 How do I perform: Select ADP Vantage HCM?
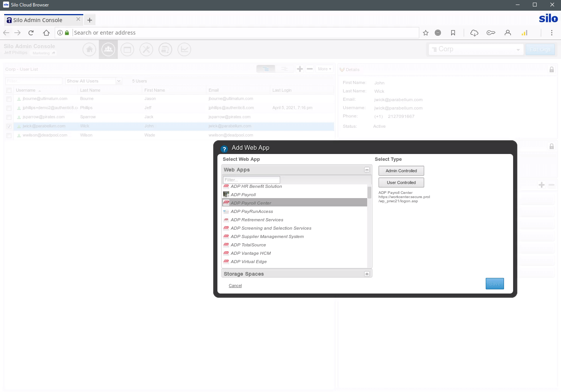click(295, 253)
